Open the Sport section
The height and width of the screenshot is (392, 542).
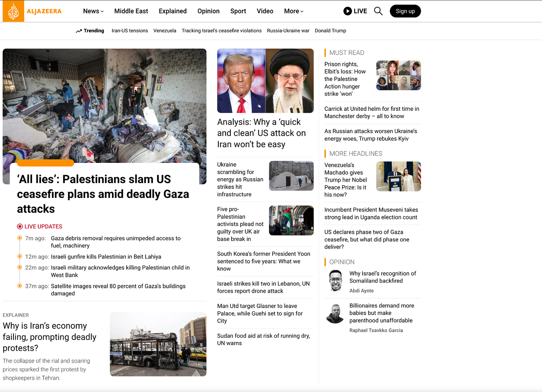pyautogui.click(x=238, y=11)
